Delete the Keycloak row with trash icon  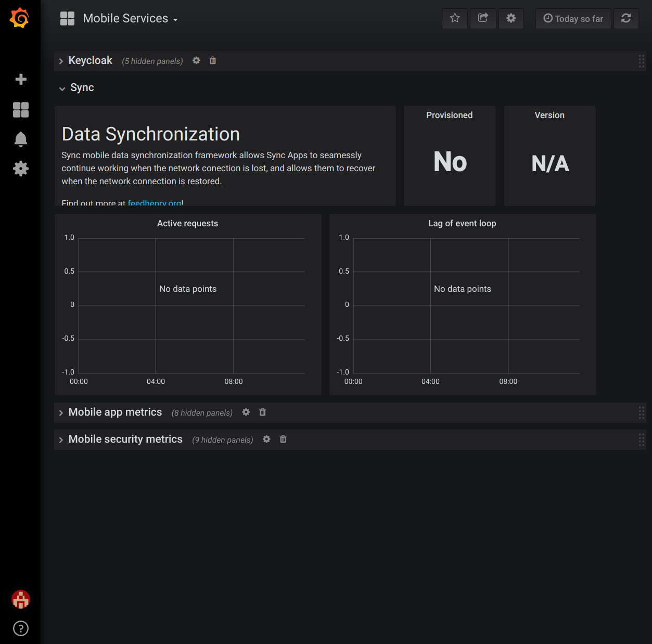pos(213,61)
